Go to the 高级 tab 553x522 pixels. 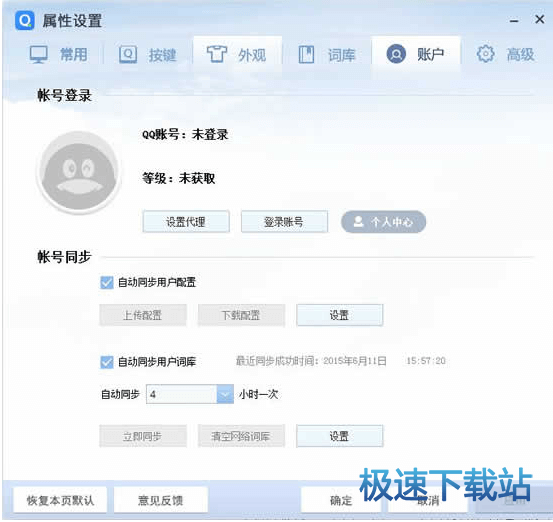(x=505, y=55)
